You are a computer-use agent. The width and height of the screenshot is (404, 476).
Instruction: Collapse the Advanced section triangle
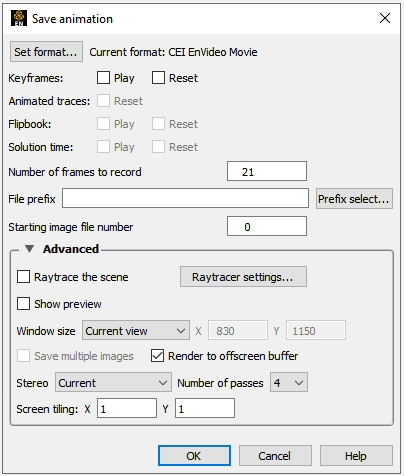pyautogui.click(x=29, y=249)
